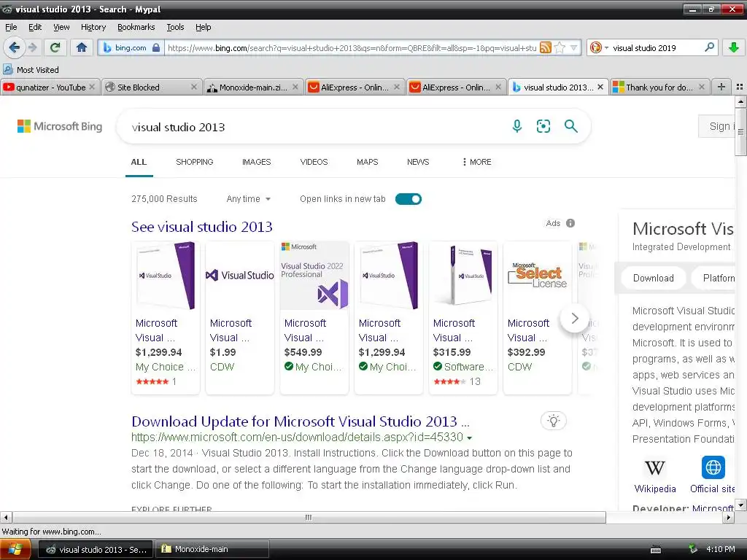Open the Any time date filter
The width and height of the screenshot is (747, 560).
coord(248,198)
